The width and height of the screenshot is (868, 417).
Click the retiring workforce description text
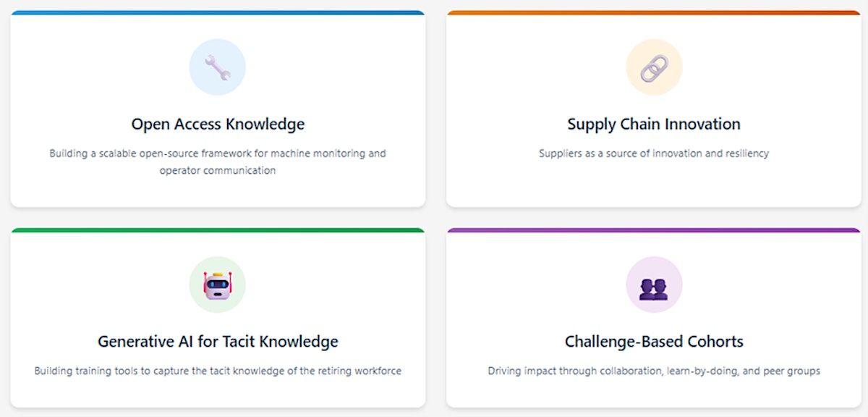click(218, 371)
